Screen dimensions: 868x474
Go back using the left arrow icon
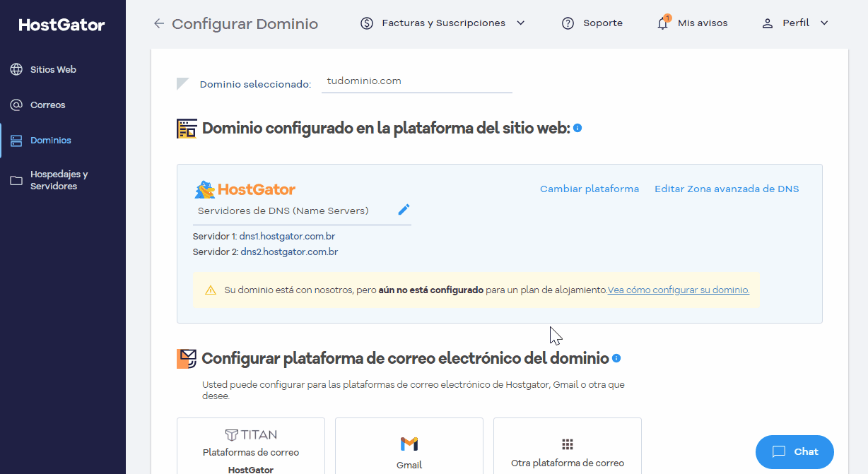[x=159, y=23]
